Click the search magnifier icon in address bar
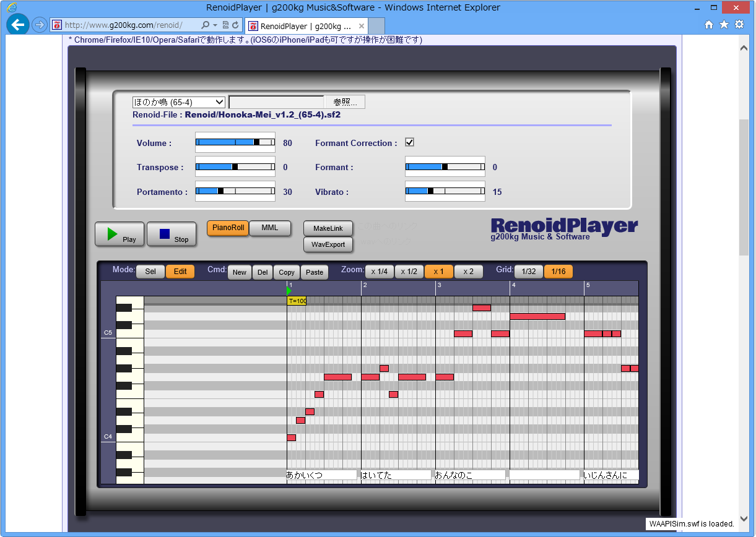Screen dimensions: 756x537 click(x=206, y=25)
